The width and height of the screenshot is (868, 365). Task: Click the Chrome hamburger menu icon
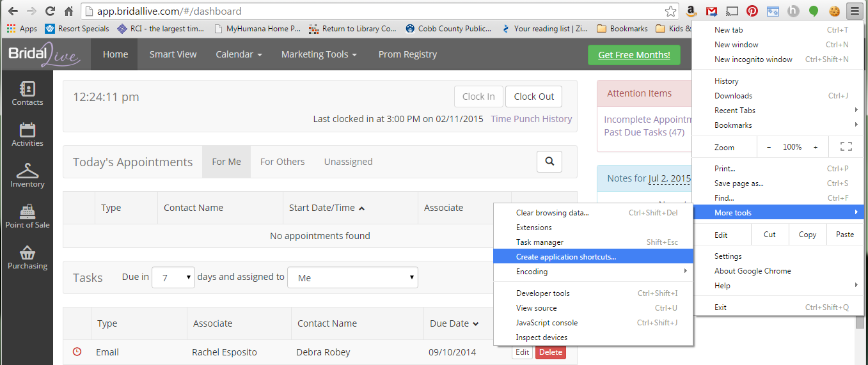854,11
